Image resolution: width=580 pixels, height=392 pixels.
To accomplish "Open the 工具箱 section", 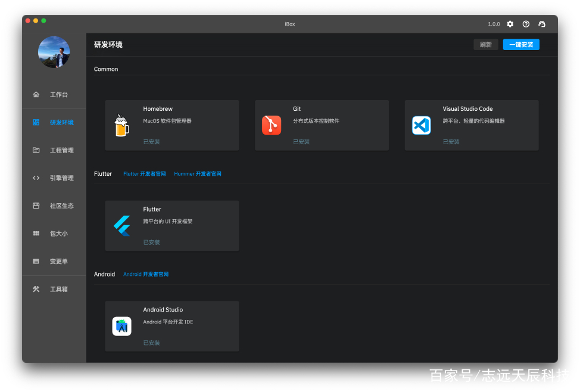I will point(54,289).
